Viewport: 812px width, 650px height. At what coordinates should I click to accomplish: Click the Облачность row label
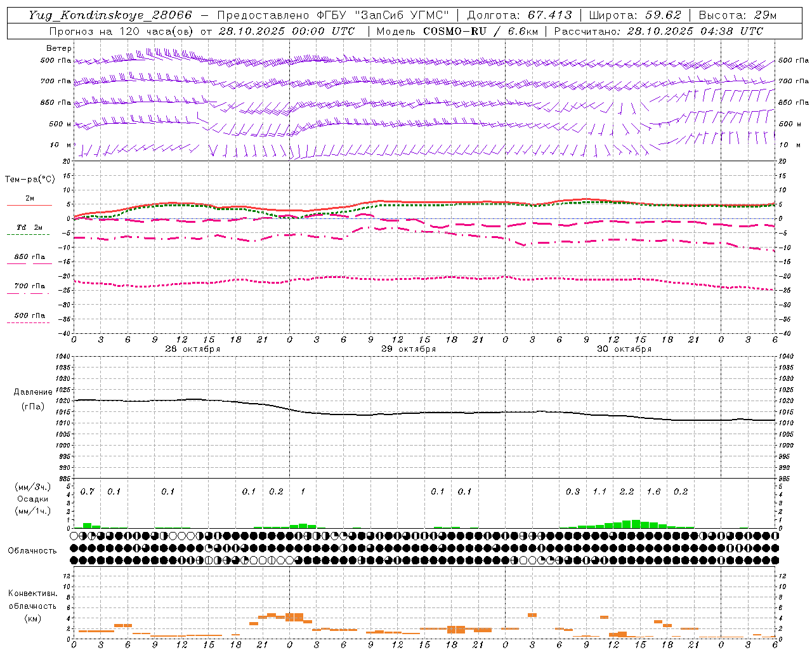tap(32, 550)
